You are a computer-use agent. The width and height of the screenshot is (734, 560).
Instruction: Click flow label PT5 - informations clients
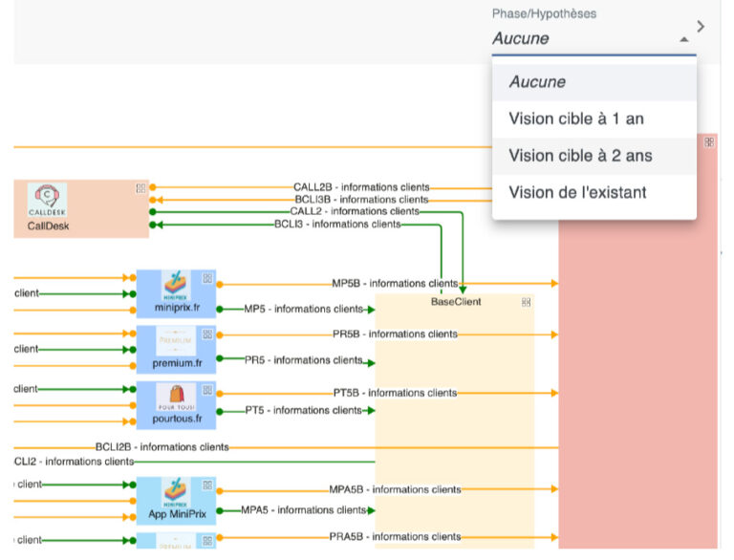[303, 410]
